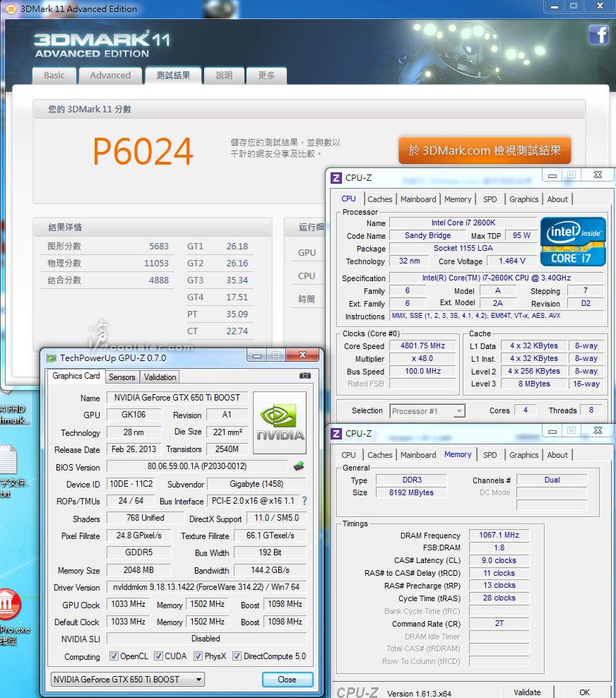Open Mainboard tab in upper CPU-Z window
This screenshot has height=698, width=616.
point(418,199)
